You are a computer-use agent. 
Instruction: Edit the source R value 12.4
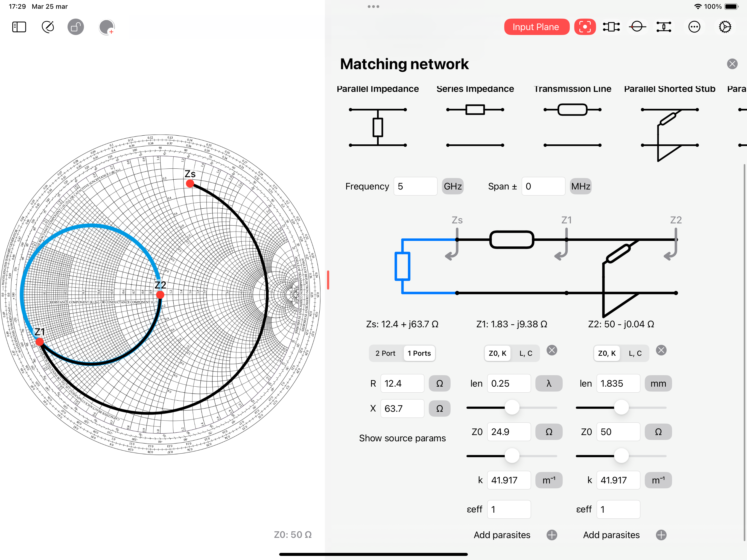[x=402, y=383]
